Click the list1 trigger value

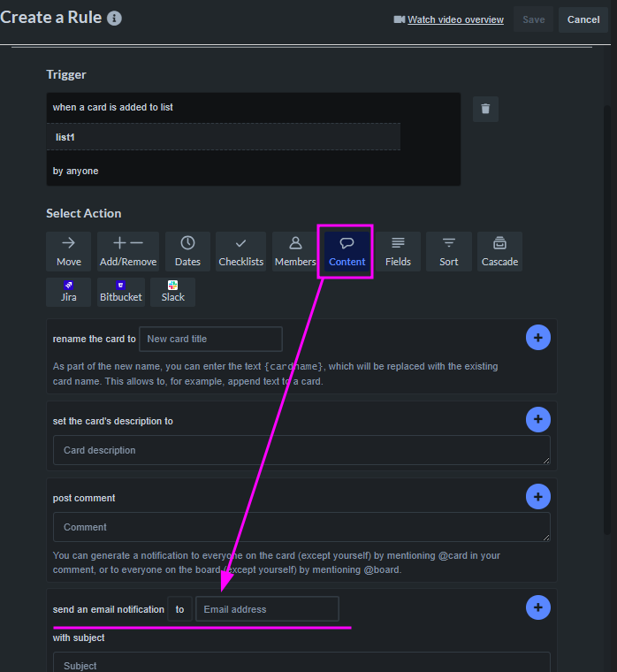[x=224, y=137]
